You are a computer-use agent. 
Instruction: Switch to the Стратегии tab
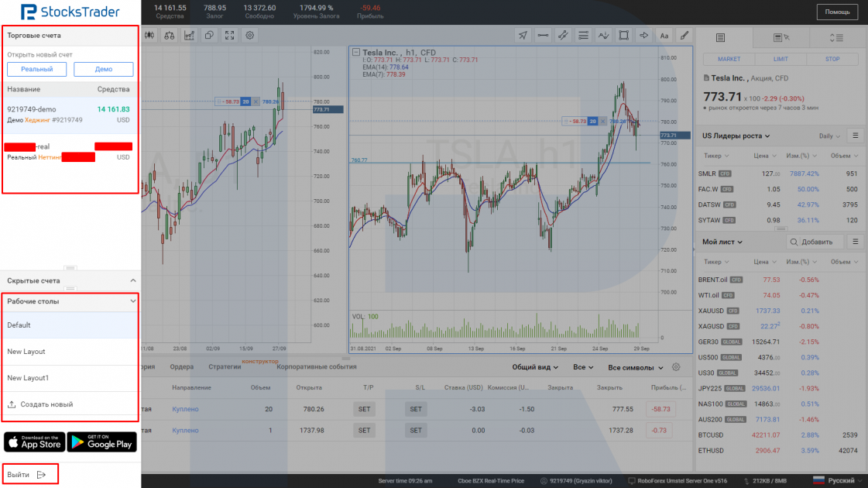click(225, 366)
